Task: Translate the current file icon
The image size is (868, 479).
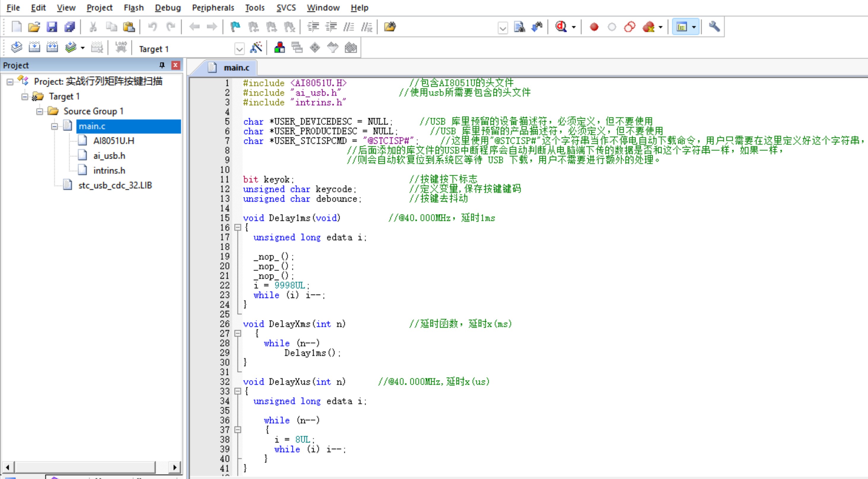Action: [16, 47]
